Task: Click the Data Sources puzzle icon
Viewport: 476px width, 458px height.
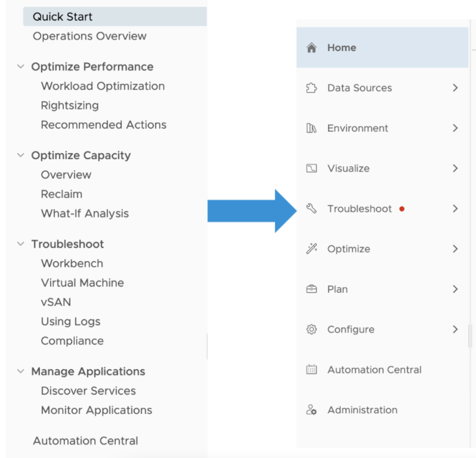Action: pyautogui.click(x=311, y=88)
